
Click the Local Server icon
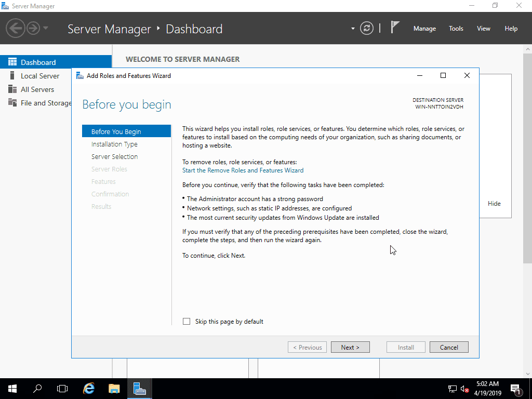pyautogui.click(x=12, y=75)
